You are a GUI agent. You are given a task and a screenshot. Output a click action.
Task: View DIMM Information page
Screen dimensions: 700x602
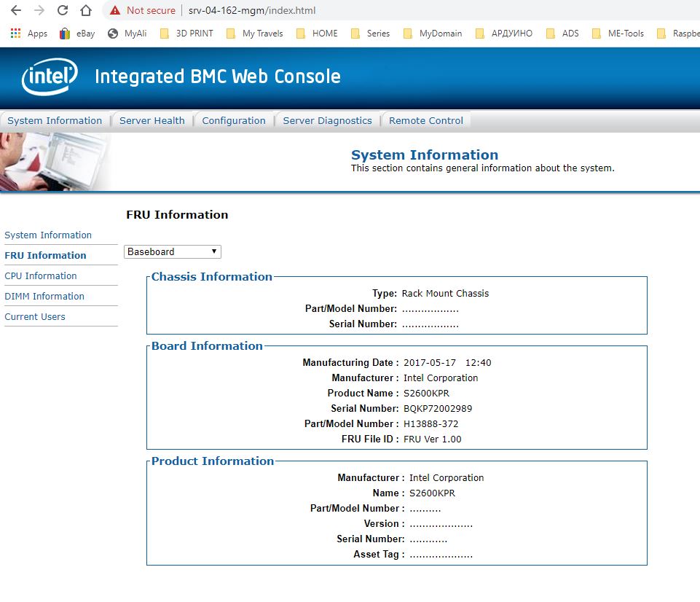(x=44, y=297)
